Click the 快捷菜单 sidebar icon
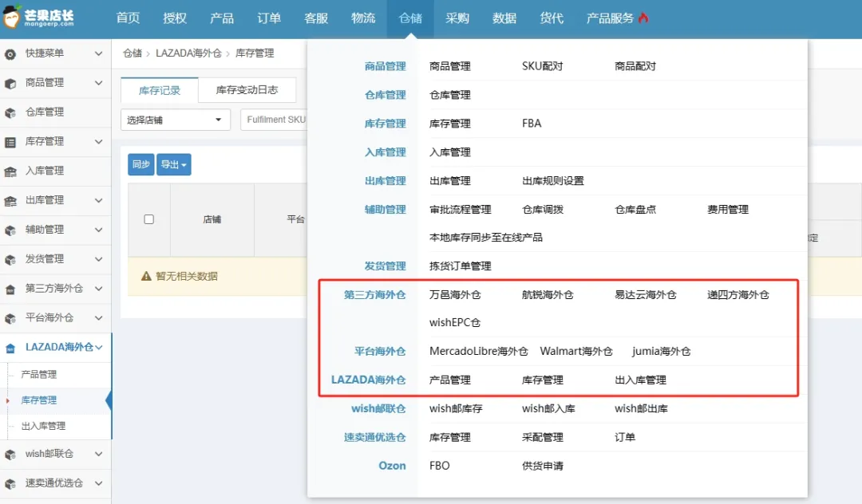The height and width of the screenshot is (504, 862). pyautogui.click(x=10, y=53)
